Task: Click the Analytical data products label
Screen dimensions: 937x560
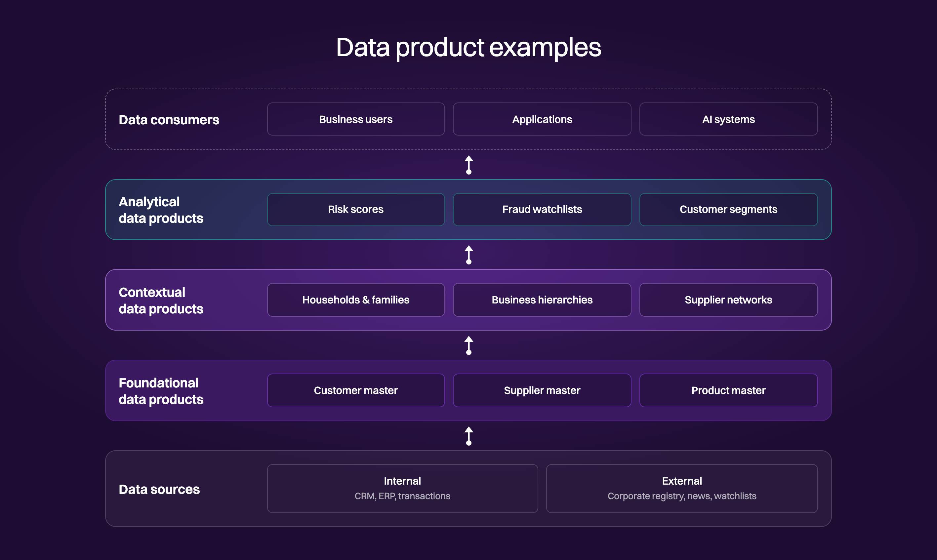Action: (161, 210)
